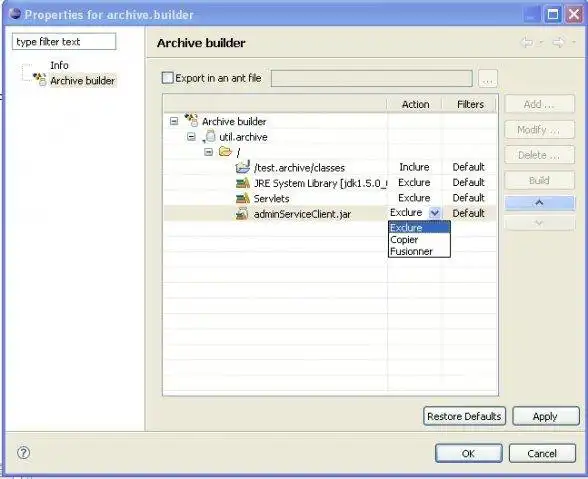Move the entry down with the down arrow button
This screenshot has height=479, width=588.
pyautogui.click(x=539, y=223)
